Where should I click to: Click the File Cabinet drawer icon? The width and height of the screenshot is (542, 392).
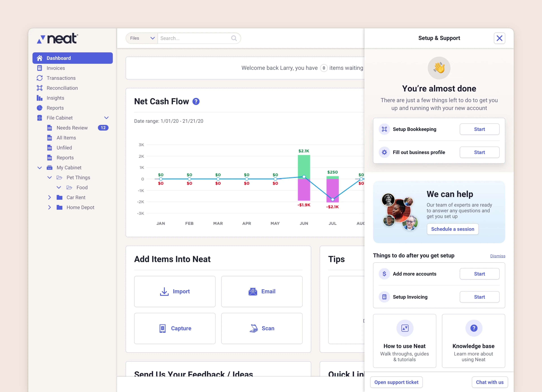click(40, 118)
